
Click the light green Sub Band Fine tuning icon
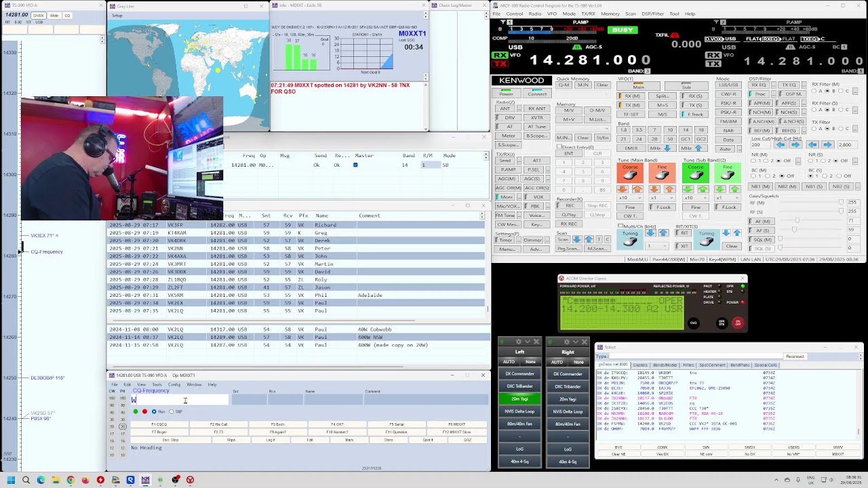(x=728, y=173)
